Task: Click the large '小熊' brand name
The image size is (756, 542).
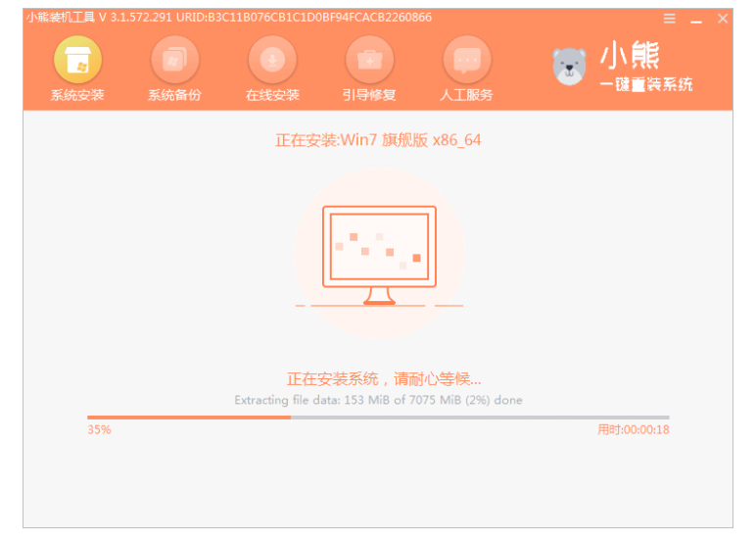Action: coord(630,55)
